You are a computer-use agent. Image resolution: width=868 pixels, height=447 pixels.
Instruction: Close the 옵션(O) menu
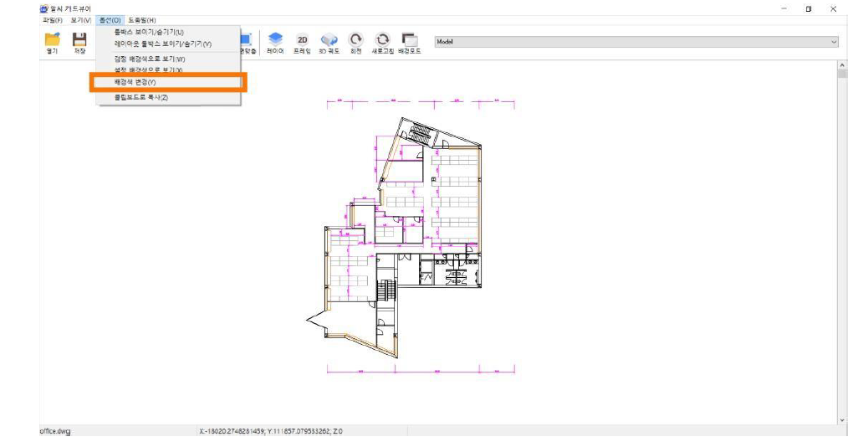click(x=110, y=20)
